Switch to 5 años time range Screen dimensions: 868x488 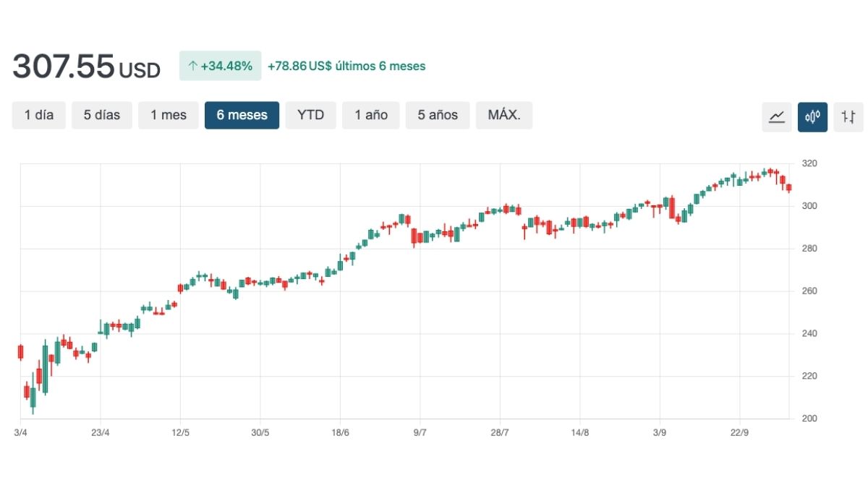tap(438, 115)
